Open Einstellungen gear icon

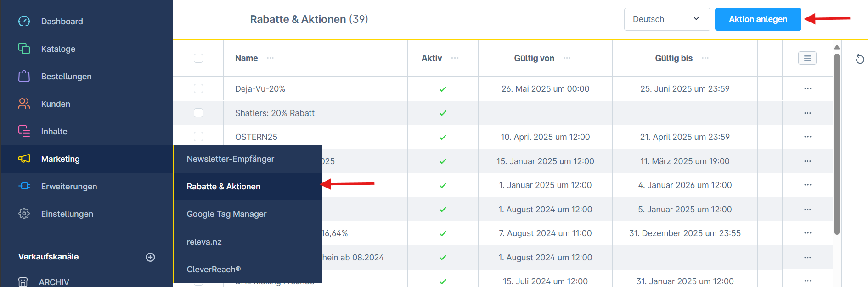tap(24, 214)
